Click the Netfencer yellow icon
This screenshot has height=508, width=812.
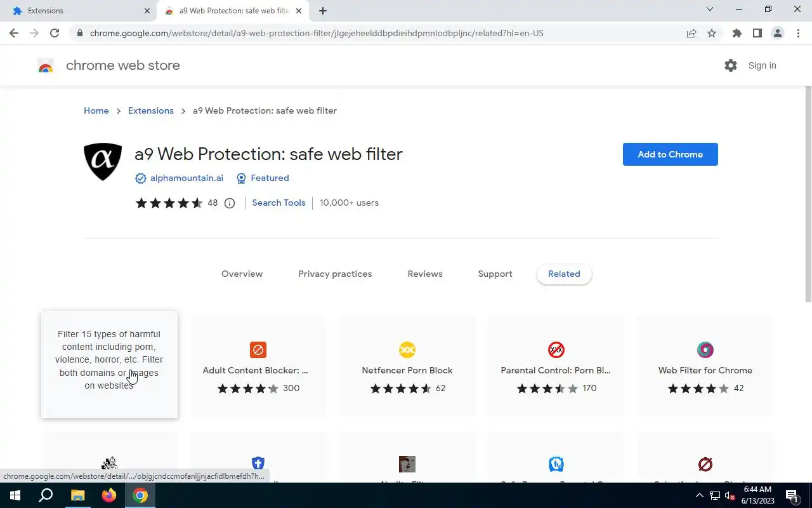click(x=407, y=350)
